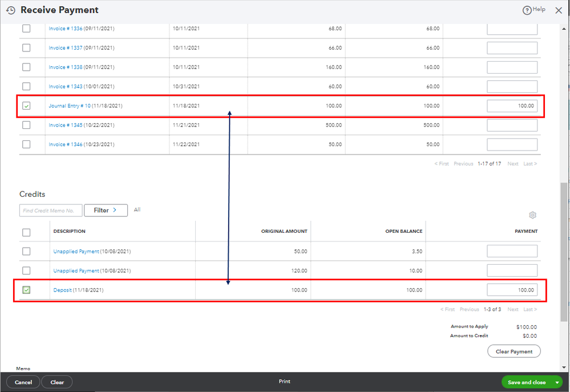Click the Clear Payment button

coord(514,351)
